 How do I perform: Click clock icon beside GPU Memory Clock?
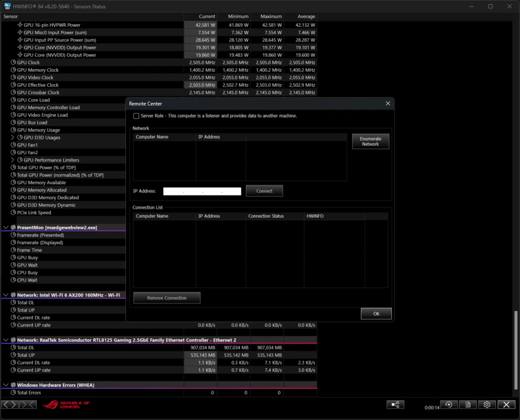[x=13, y=70]
